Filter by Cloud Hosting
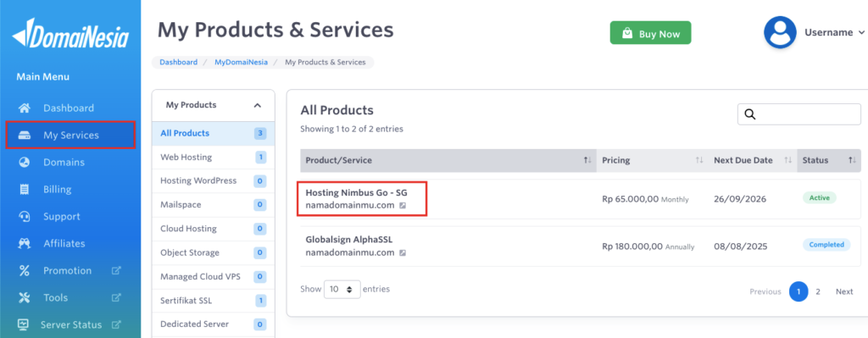Viewport: 868px width, 338px height. (x=213, y=229)
